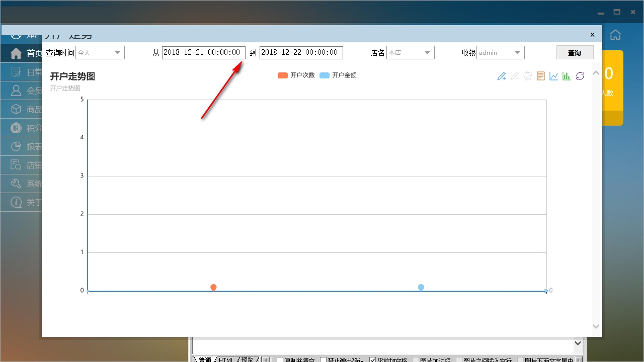Click the mark-line pencil plus icon
Viewport: 644px width, 362px height.
point(502,76)
